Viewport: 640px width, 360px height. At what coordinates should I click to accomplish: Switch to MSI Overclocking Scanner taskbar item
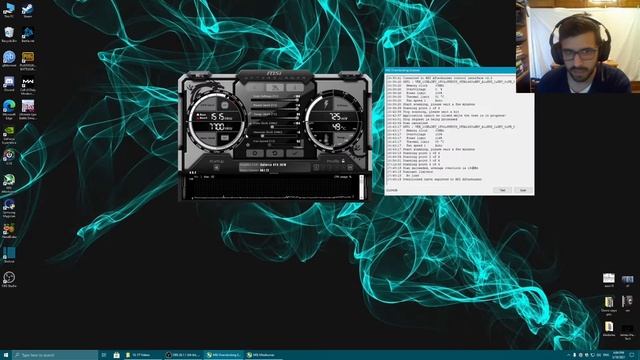tap(223, 355)
